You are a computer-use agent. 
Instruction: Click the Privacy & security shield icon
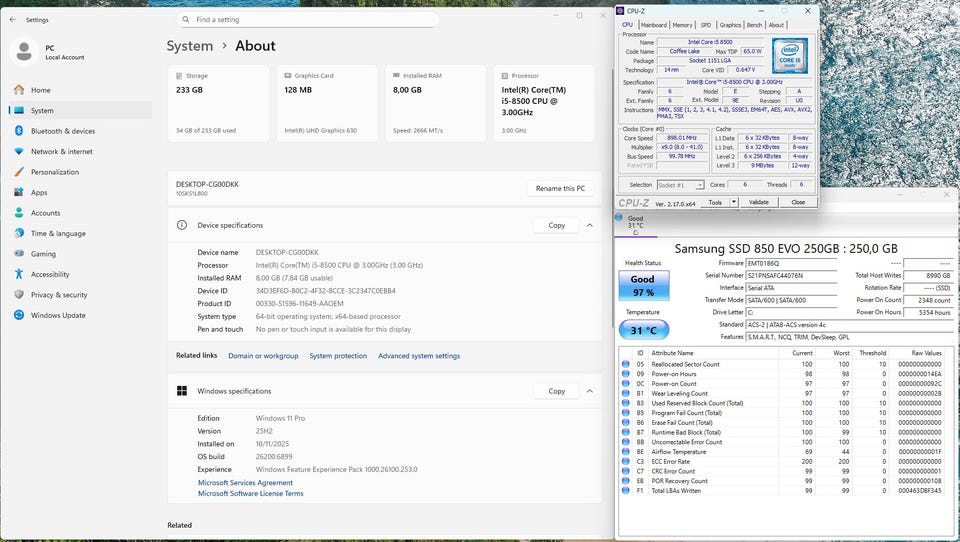tap(19, 295)
